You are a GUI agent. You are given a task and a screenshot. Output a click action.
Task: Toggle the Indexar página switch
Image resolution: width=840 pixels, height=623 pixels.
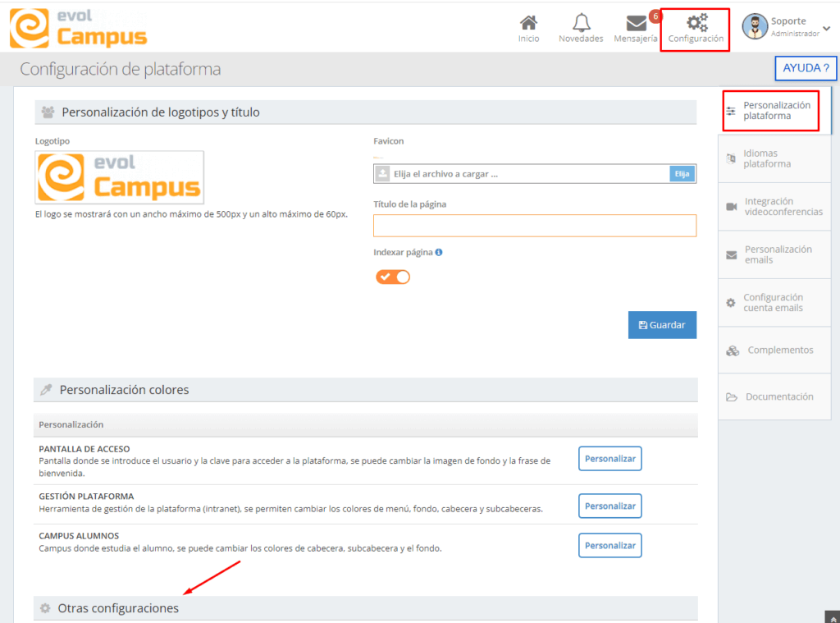coord(392,277)
